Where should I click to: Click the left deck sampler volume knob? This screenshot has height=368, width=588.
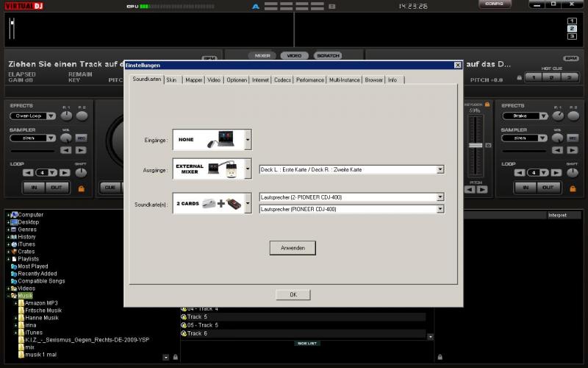[x=66, y=138]
